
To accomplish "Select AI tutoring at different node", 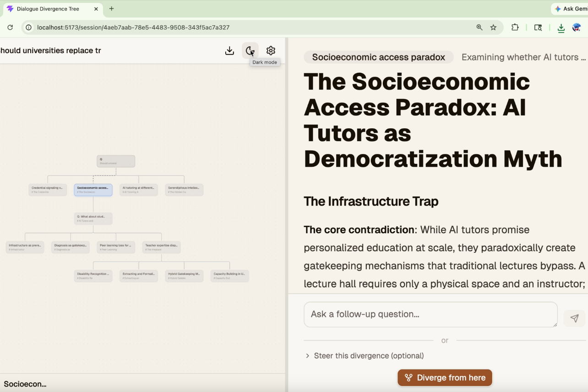I will pyautogui.click(x=139, y=190).
